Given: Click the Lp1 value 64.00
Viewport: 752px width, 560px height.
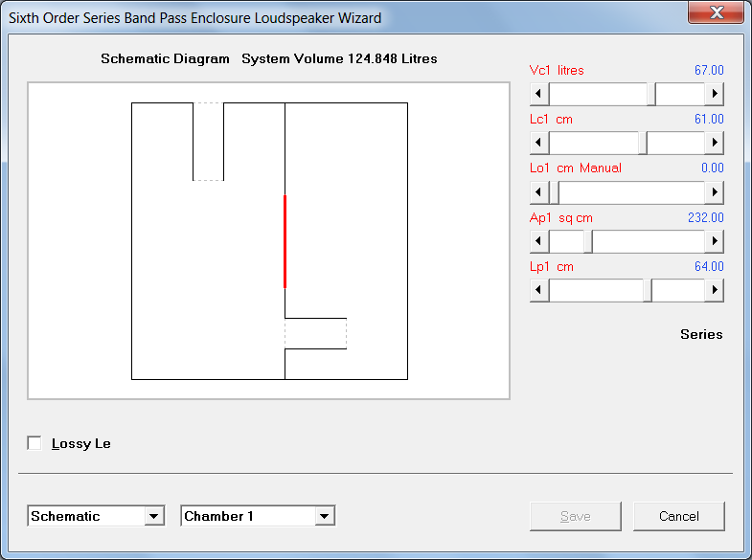Looking at the screenshot, I should [x=709, y=267].
